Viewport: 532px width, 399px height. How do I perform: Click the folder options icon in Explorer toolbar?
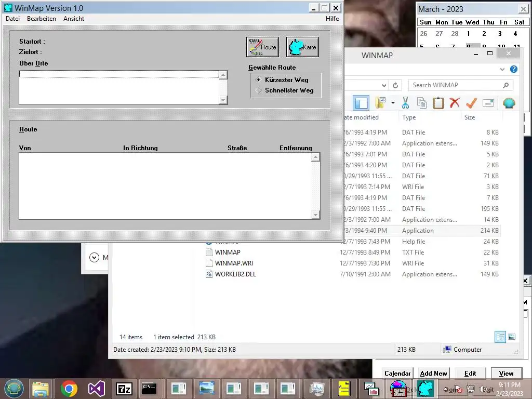(x=381, y=103)
